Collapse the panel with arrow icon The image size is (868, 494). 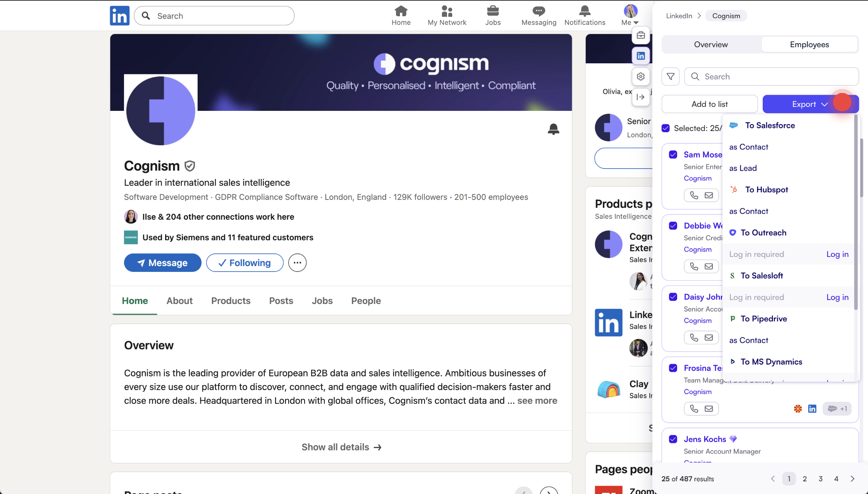641,97
